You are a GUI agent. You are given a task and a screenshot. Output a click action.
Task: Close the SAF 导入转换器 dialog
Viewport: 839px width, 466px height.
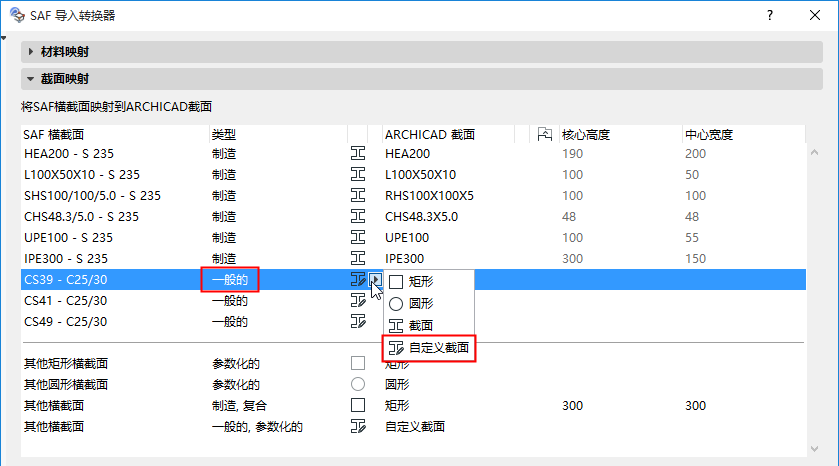coord(814,15)
